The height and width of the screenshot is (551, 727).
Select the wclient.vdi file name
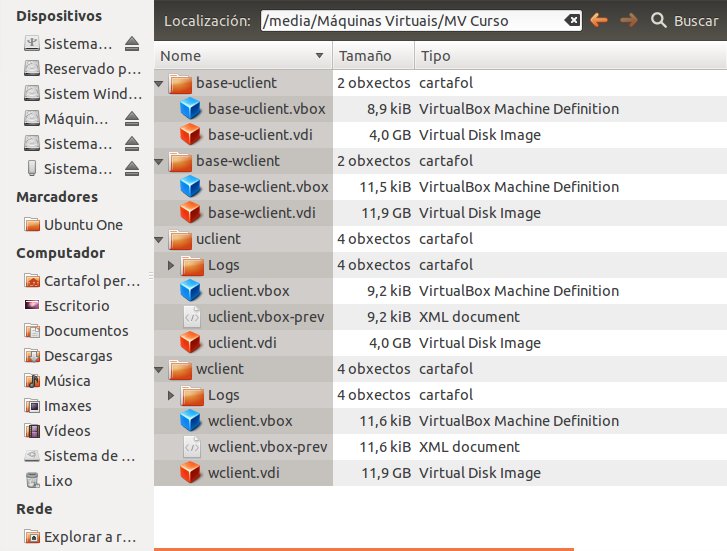(x=243, y=473)
